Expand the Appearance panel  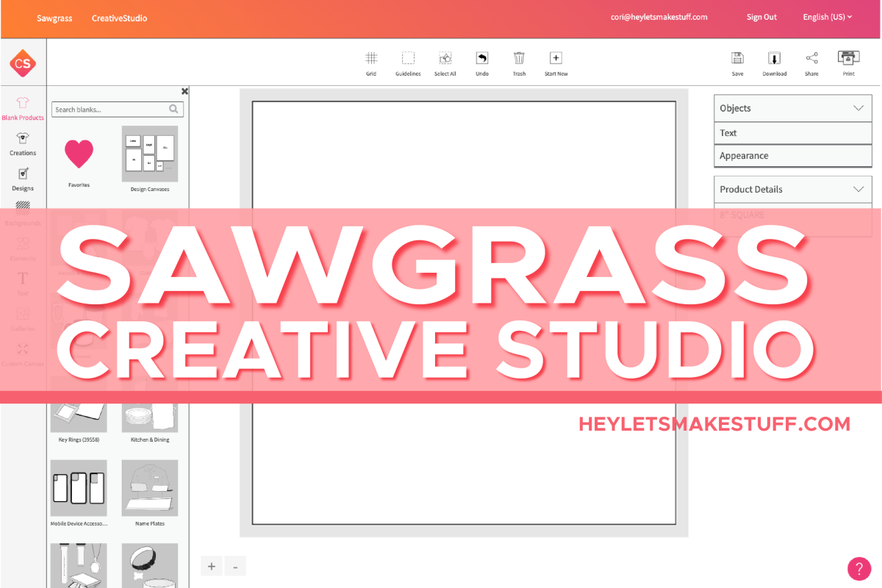pos(793,156)
